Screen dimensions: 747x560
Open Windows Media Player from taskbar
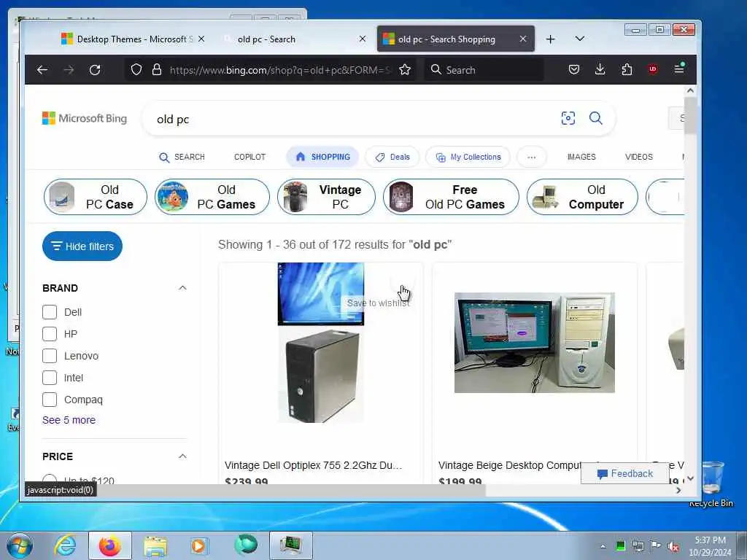198,545
